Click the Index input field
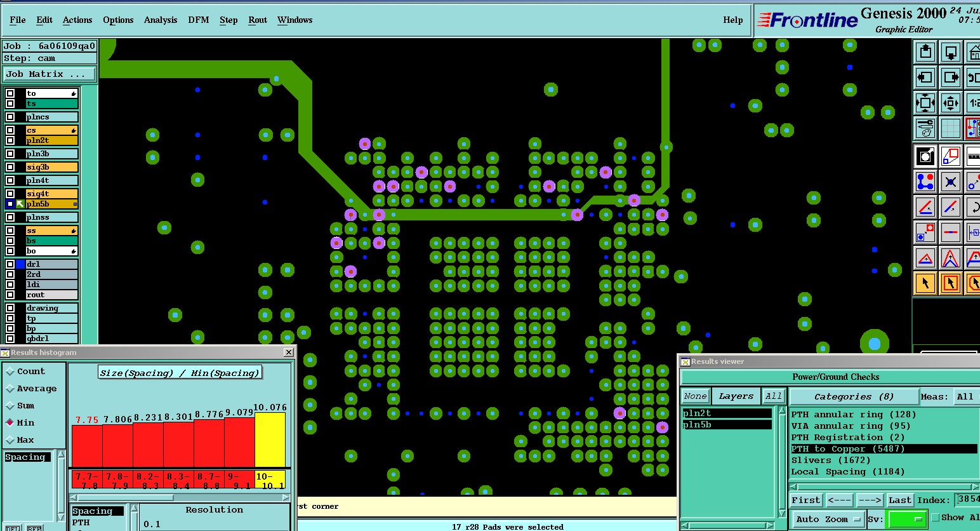Image resolution: width=980 pixels, height=531 pixels. click(967, 500)
